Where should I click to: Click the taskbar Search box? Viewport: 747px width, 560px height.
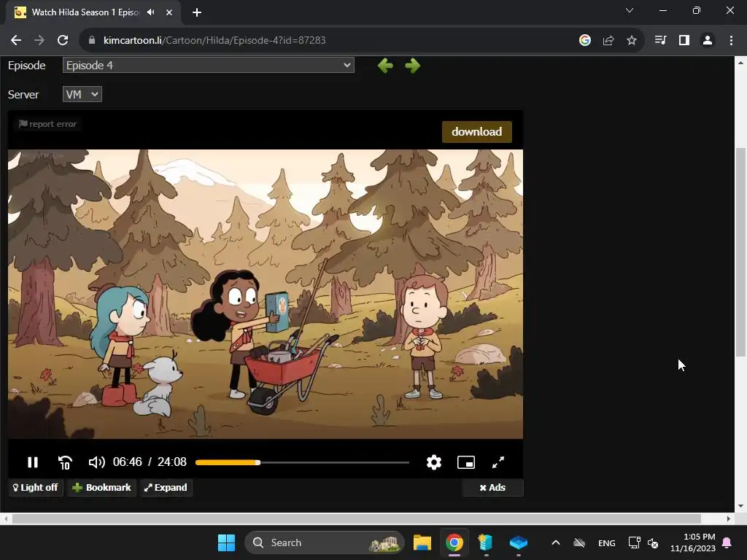pyautogui.click(x=325, y=542)
